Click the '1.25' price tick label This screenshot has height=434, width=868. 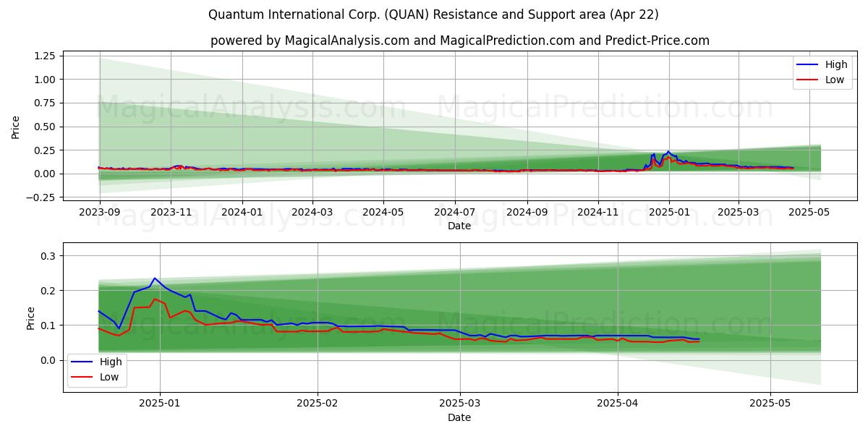pyautogui.click(x=45, y=56)
